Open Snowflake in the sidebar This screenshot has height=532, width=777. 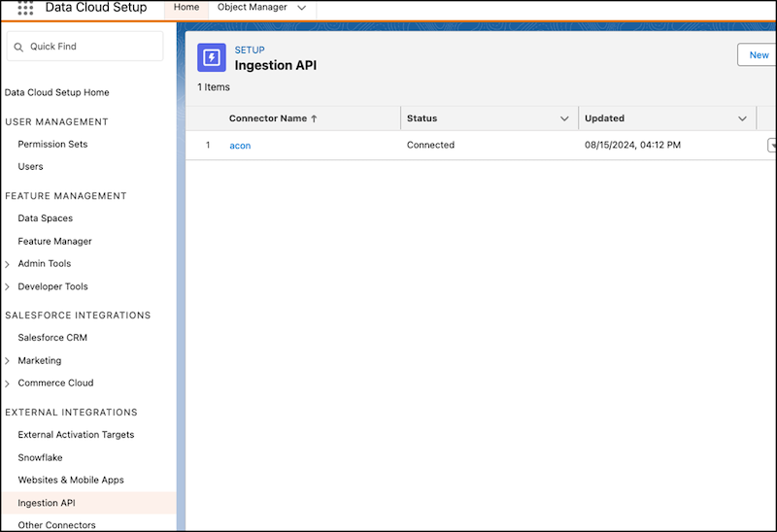[40, 457]
